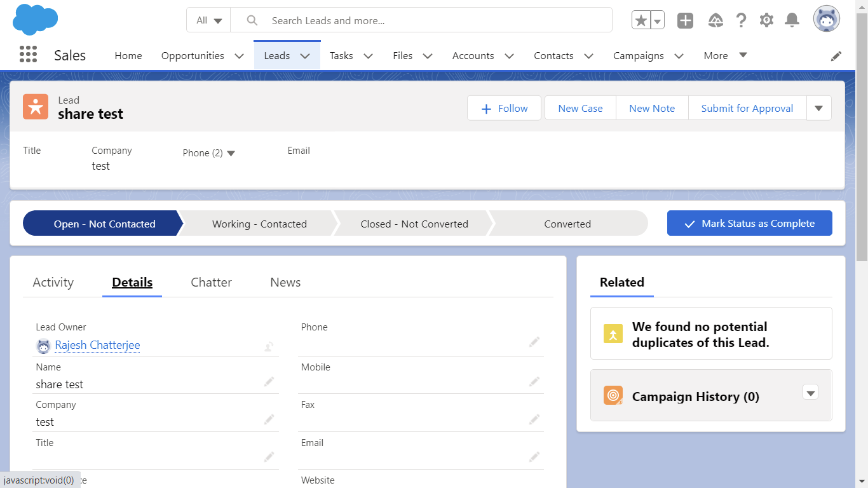Expand the Phone (2) dropdown
The width and height of the screenshot is (868, 488).
209,153
